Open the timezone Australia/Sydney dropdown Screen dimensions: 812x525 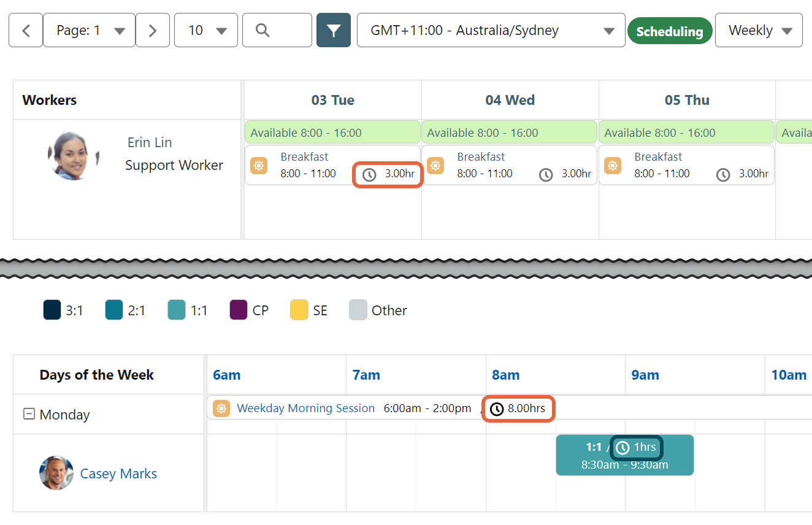click(x=491, y=30)
